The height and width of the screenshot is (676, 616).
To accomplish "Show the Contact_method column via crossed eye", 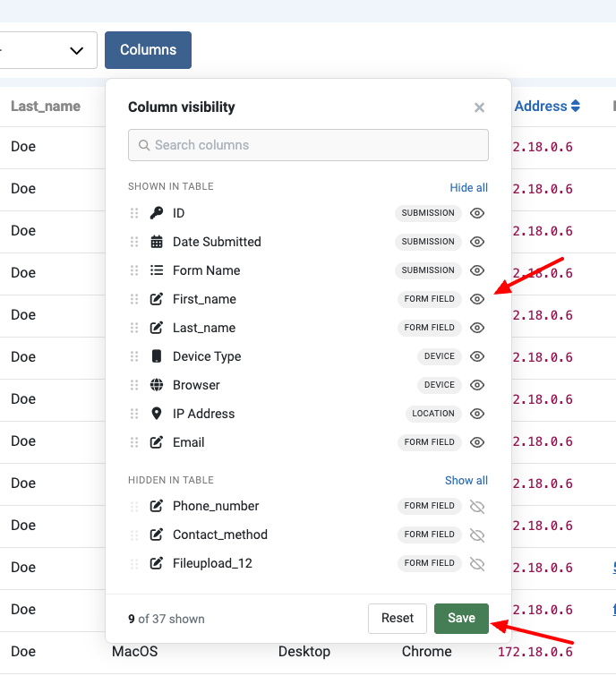I will click(477, 535).
